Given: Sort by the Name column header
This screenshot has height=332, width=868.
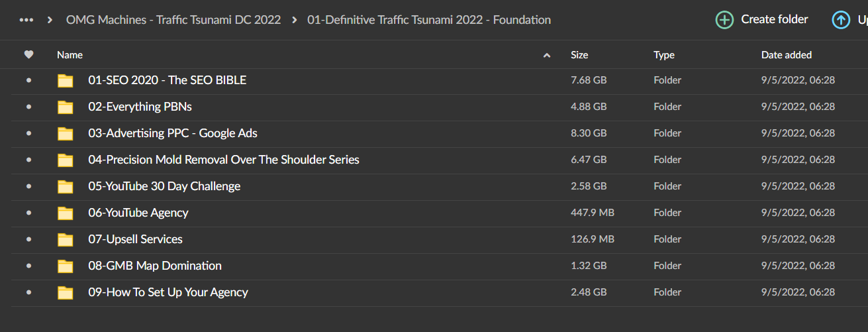Looking at the screenshot, I should pos(70,55).
